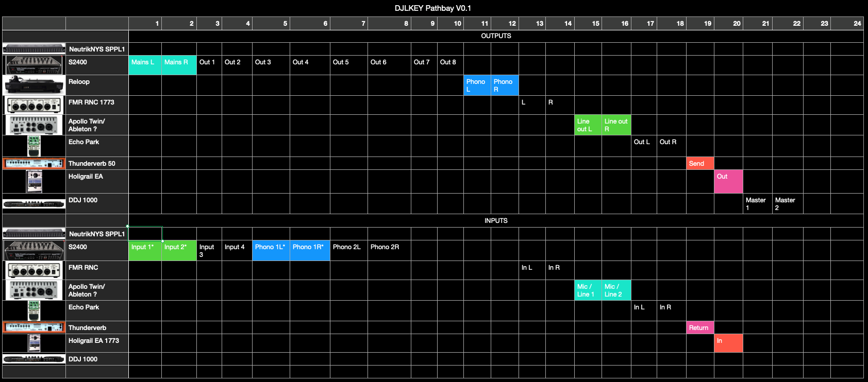Viewport: 868px width, 382px height.
Task: Select the In L cell for Echo Park
Action: click(x=644, y=311)
